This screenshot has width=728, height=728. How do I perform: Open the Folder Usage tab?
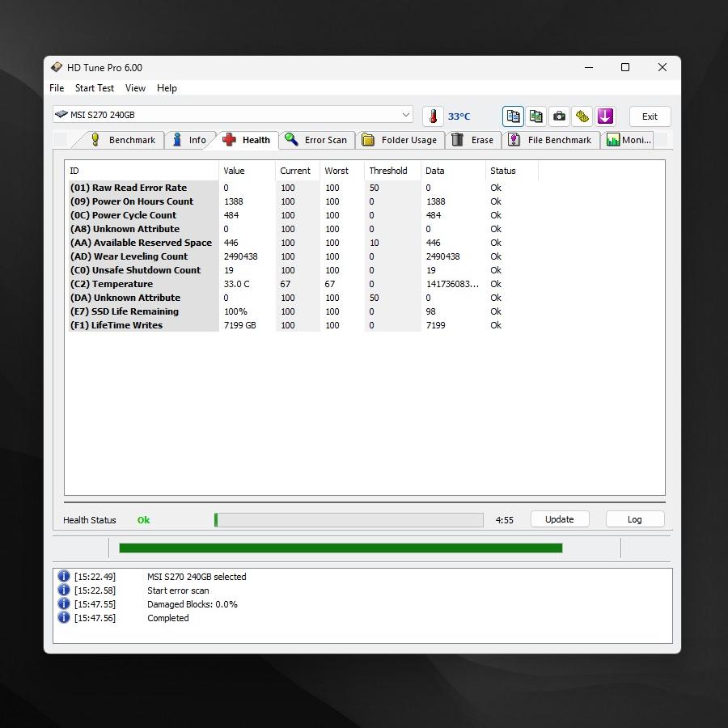[x=400, y=140]
